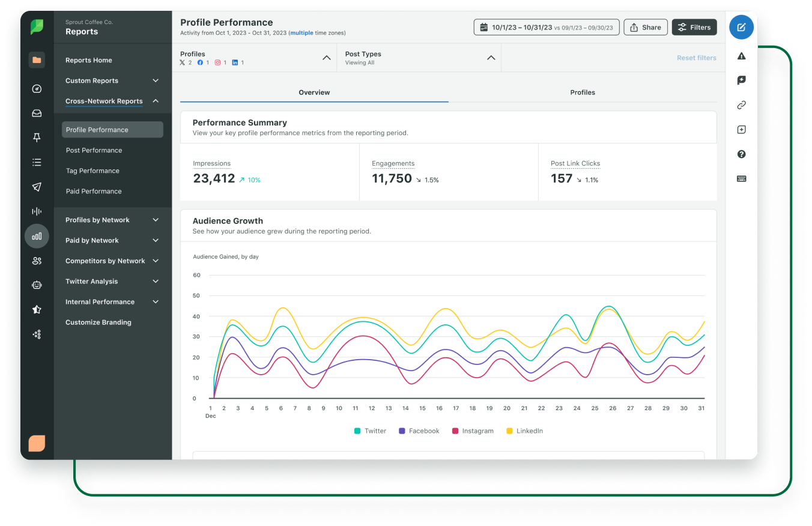Select Profile Performance report

(112, 130)
